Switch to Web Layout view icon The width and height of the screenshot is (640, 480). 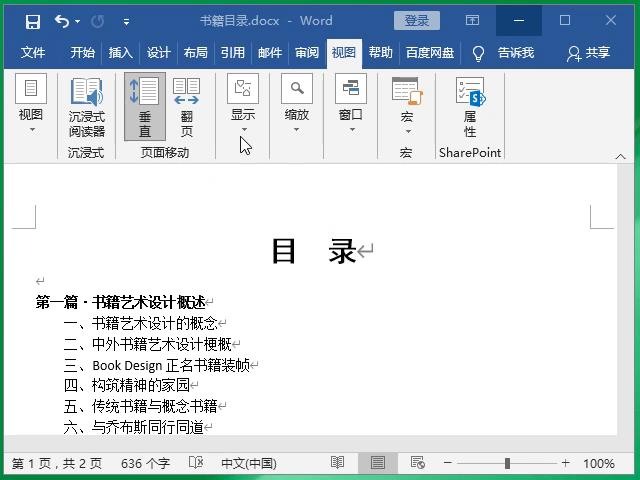tap(418, 463)
